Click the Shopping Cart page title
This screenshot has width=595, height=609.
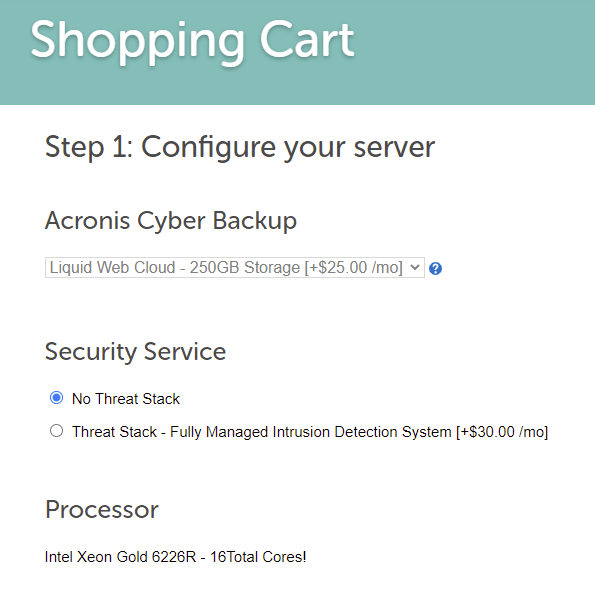(192, 41)
